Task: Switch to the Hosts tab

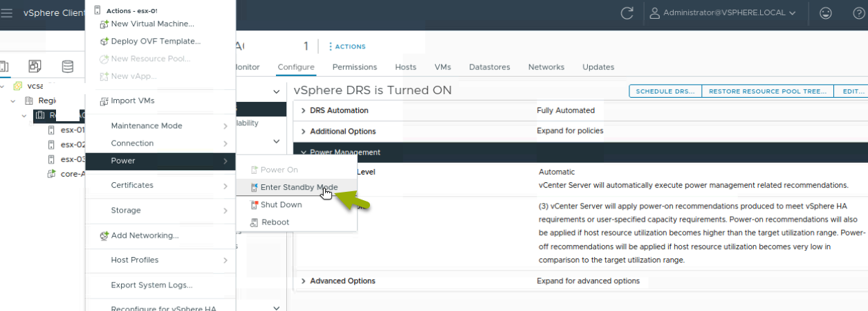Action: point(406,67)
